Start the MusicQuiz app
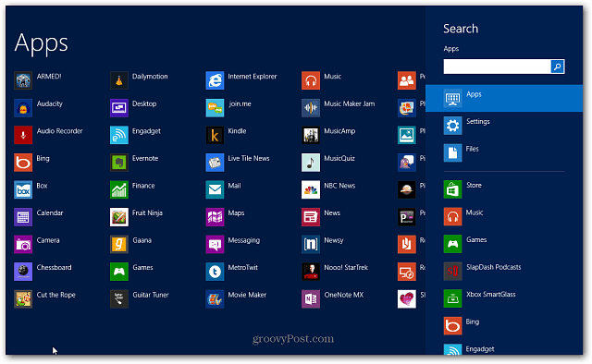 tap(311, 163)
